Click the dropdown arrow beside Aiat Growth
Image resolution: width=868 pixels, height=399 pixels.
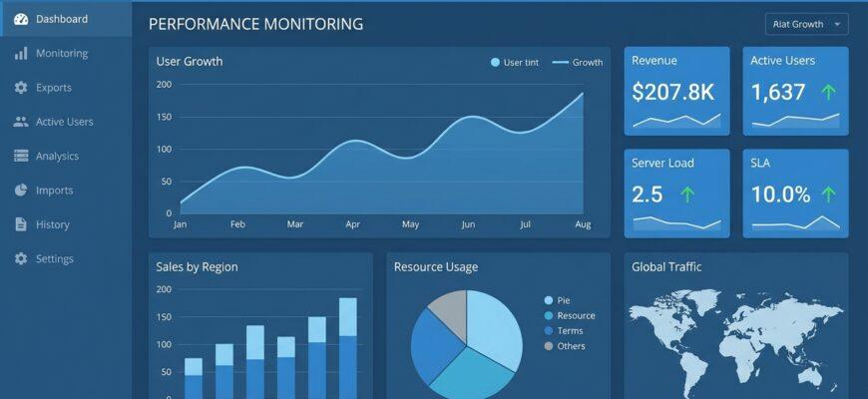836,24
